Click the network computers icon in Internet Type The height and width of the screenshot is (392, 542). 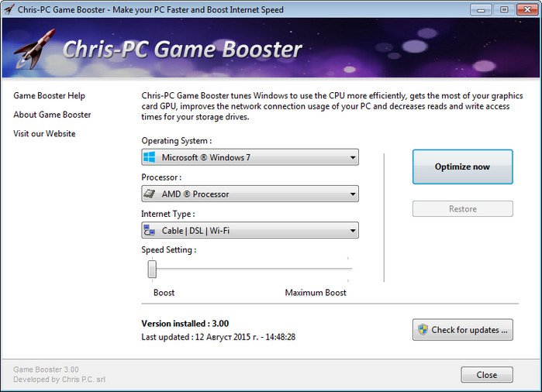pyautogui.click(x=149, y=230)
